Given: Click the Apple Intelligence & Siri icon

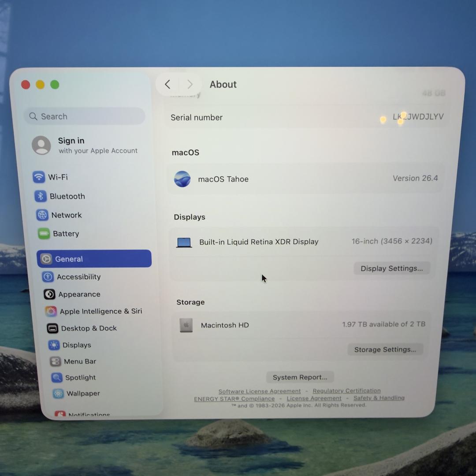Looking at the screenshot, I should 51,311.
